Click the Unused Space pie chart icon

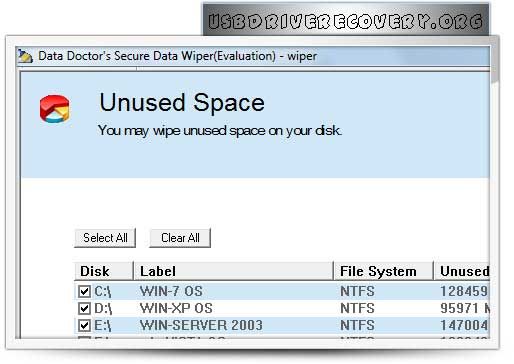(54, 109)
